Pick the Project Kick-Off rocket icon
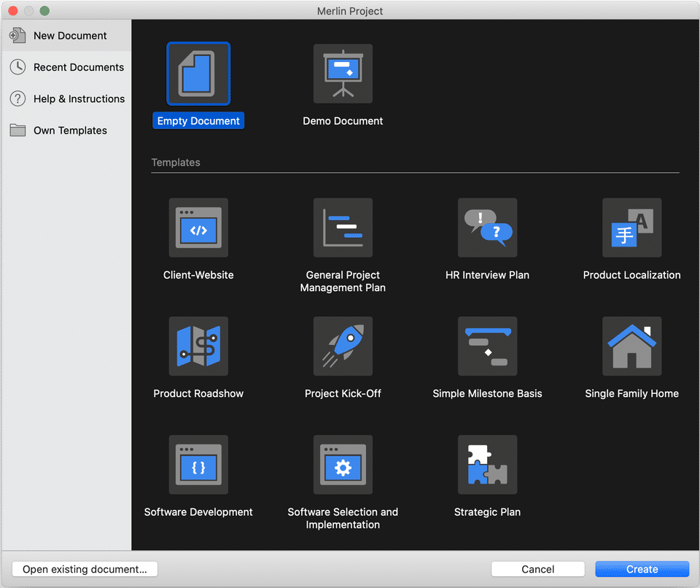 343,346
